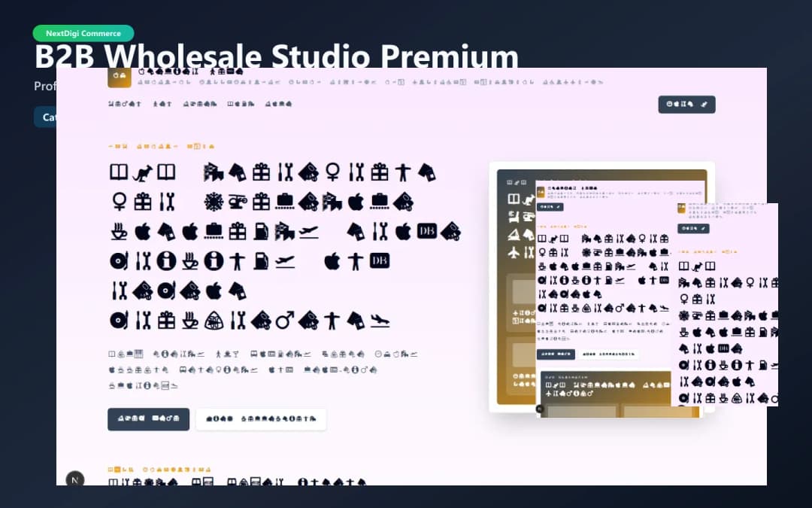812x508 pixels.
Task: Click the orange logo in the tablet preview
Action: coord(541,192)
